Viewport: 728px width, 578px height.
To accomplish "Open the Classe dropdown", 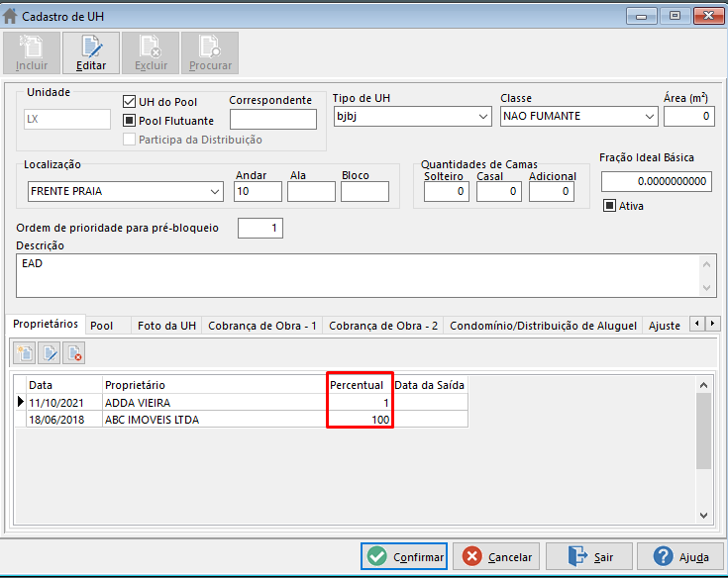I will (650, 117).
